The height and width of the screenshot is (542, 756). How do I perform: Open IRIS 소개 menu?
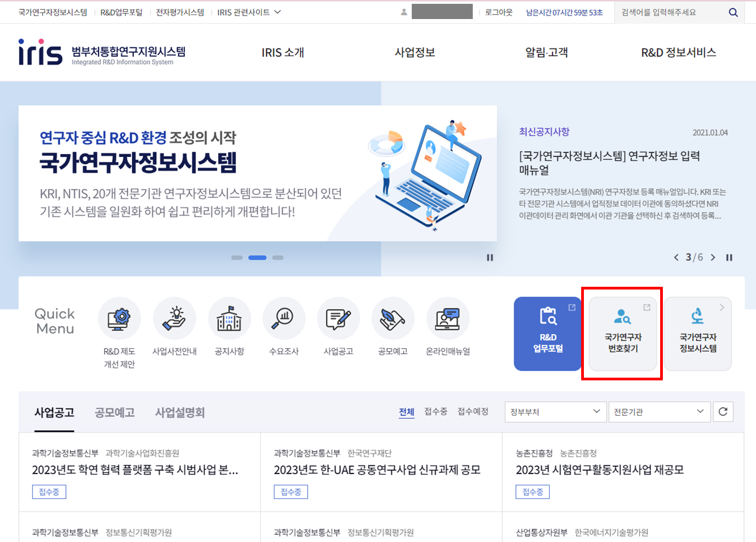pyautogui.click(x=283, y=52)
